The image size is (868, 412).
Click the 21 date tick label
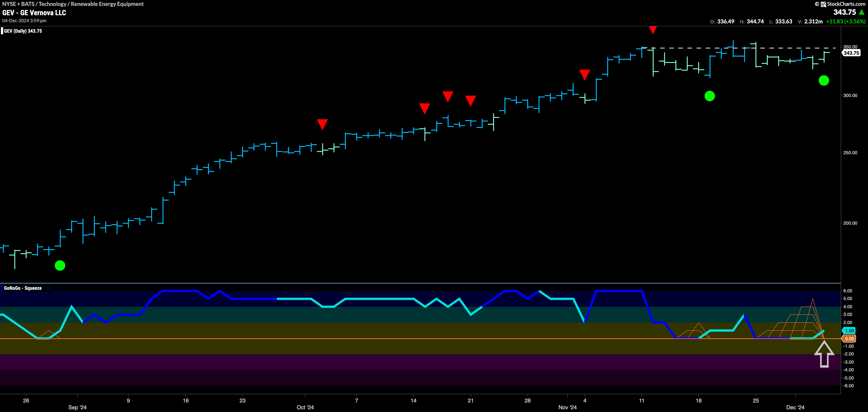pyautogui.click(x=470, y=401)
